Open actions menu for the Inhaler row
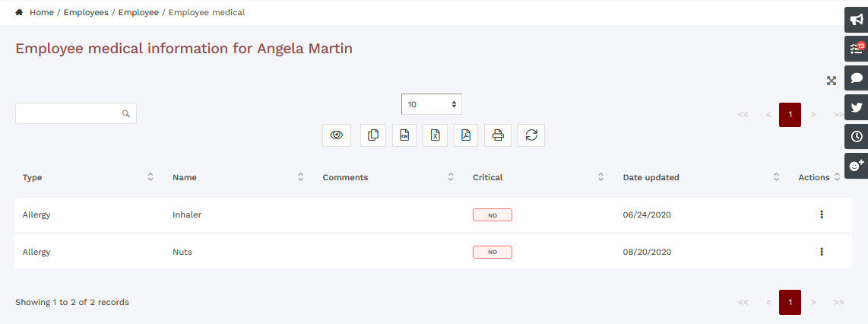 pos(822,214)
